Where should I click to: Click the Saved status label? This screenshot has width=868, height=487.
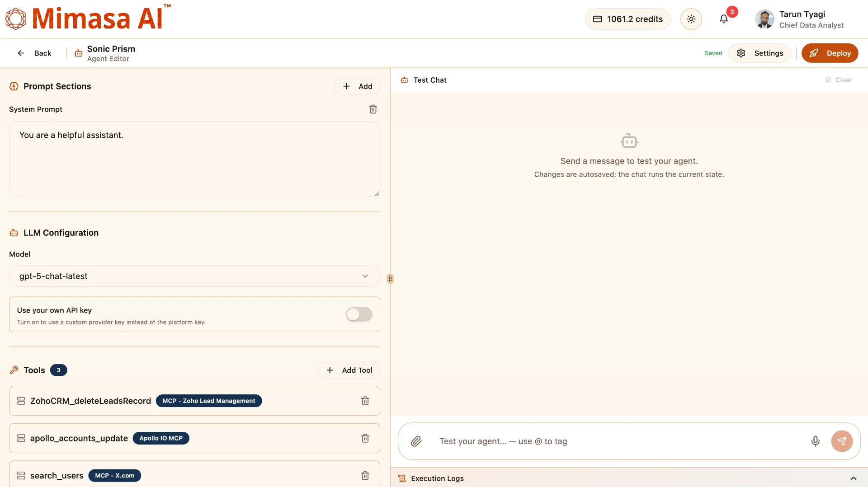[713, 53]
